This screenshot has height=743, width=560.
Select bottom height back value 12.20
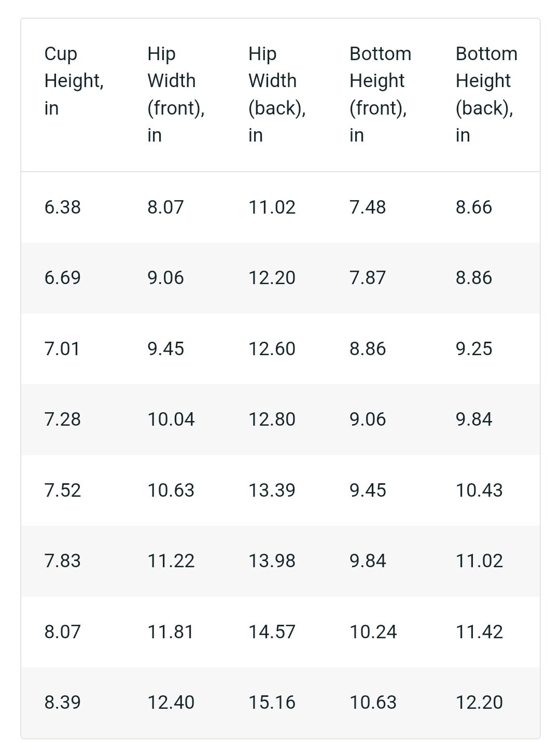point(479,703)
